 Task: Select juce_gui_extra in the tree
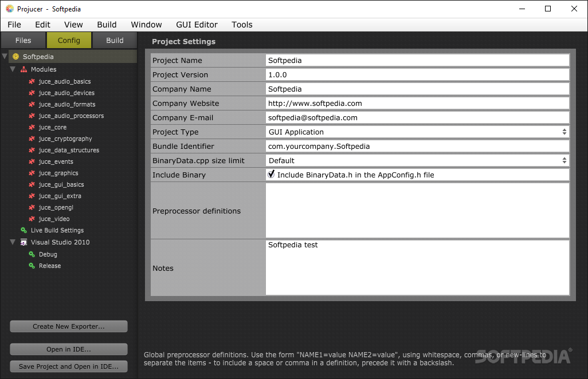[x=60, y=196]
